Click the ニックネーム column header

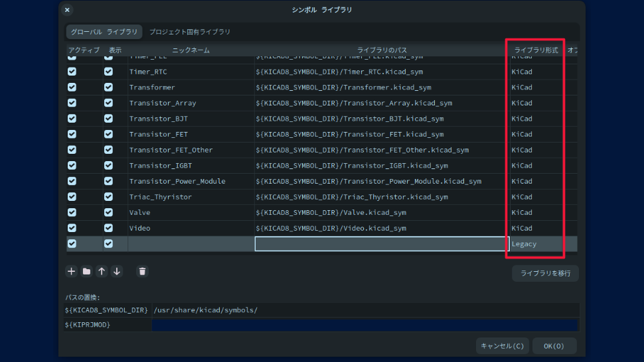click(x=191, y=50)
